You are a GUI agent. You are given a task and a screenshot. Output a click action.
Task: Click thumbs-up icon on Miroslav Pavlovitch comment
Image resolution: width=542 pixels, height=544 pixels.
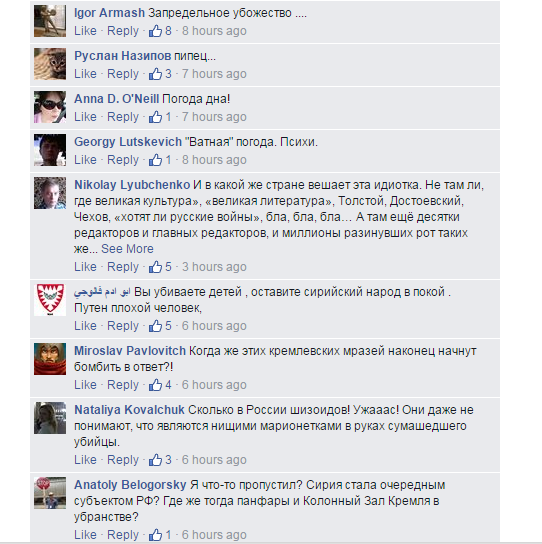pyautogui.click(x=155, y=385)
